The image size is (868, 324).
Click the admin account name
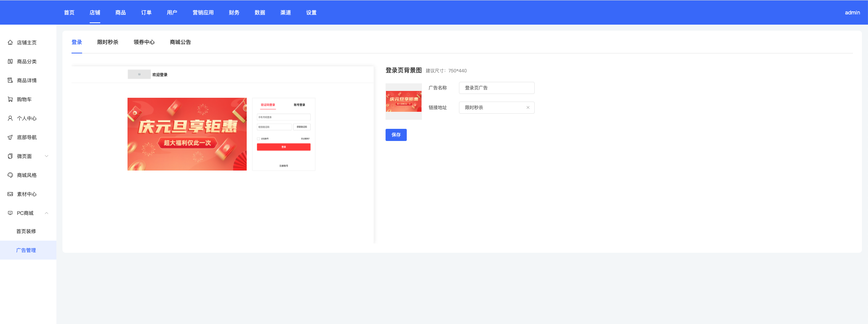(x=852, y=13)
